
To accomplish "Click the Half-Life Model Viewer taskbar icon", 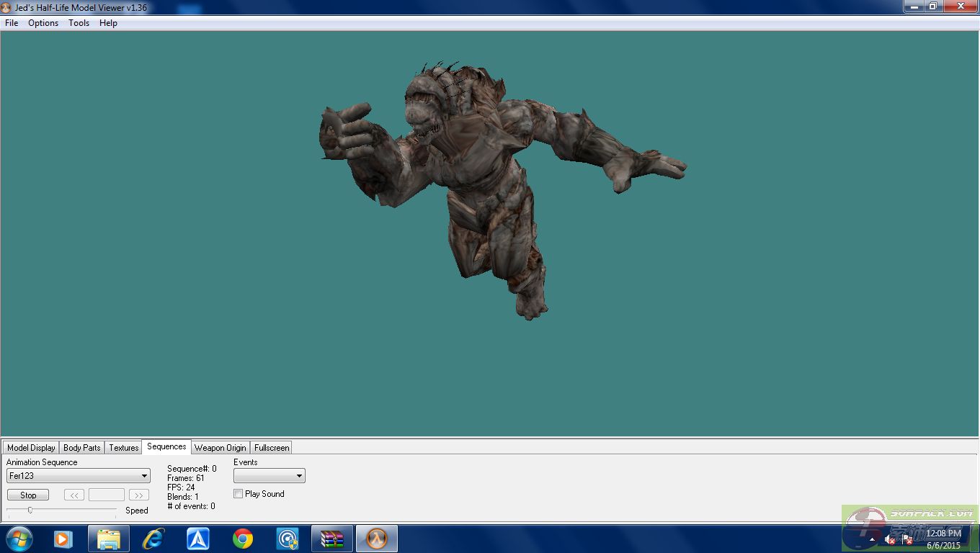I will 377,539.
